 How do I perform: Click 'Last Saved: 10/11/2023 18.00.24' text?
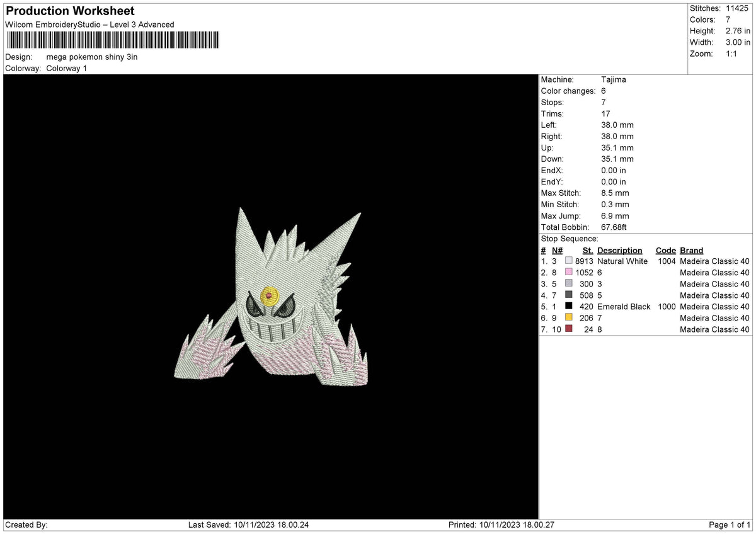tap(249, 525)
